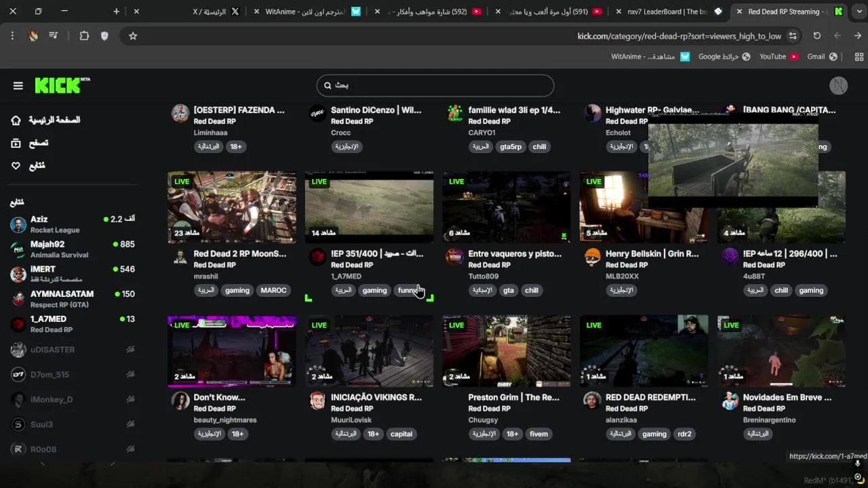This screenshot has width=868, height=488.
Task: Open the Red Dead 2 RP MoonS stream thumbnail
Action: (x=232, y=207)
